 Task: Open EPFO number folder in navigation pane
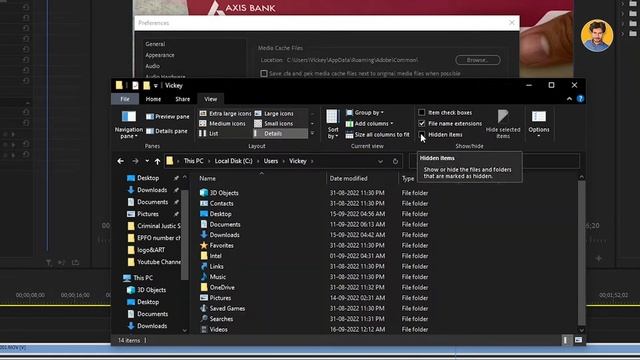154,238
